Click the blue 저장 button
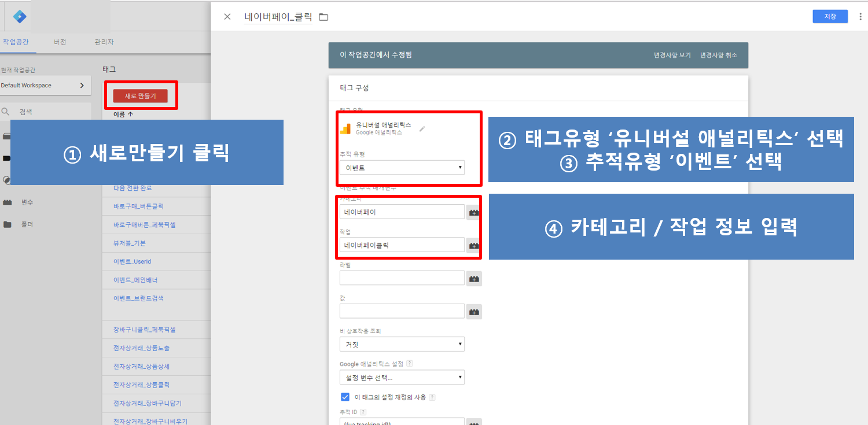868x425 pixels. coord(830,17)
